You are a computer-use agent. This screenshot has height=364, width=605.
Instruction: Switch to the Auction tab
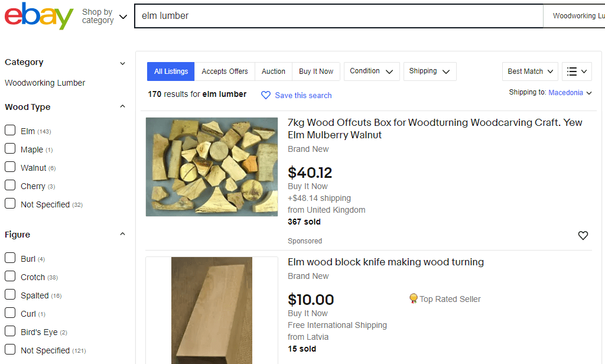[x=273, y=71]
